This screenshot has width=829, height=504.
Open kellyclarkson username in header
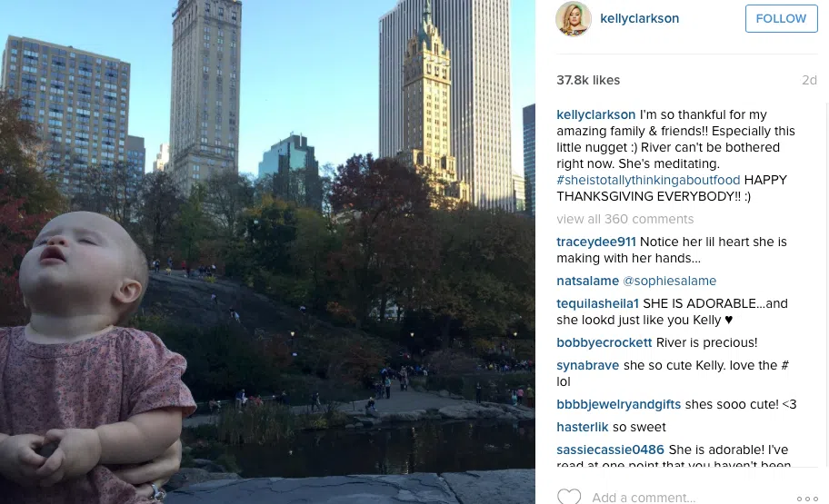point(639,18)
